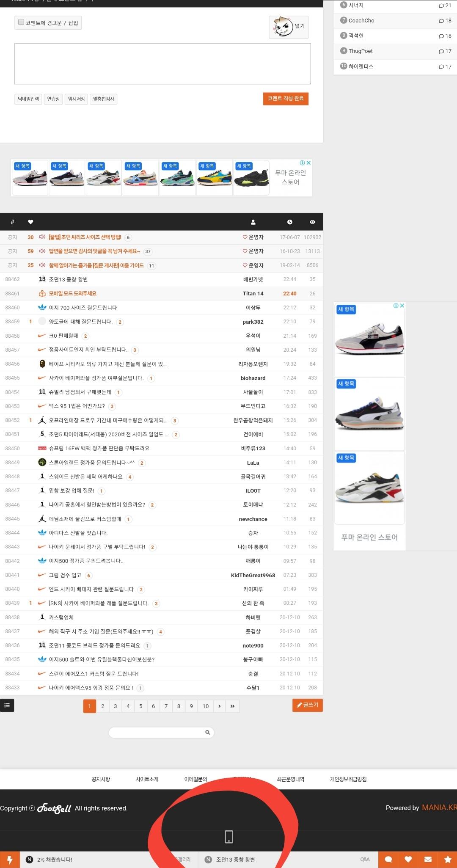The image size is (457, 868).
Task: Toggle 코멘트에 경고문구 삽입 checkbox
Action: pos(21,22)
